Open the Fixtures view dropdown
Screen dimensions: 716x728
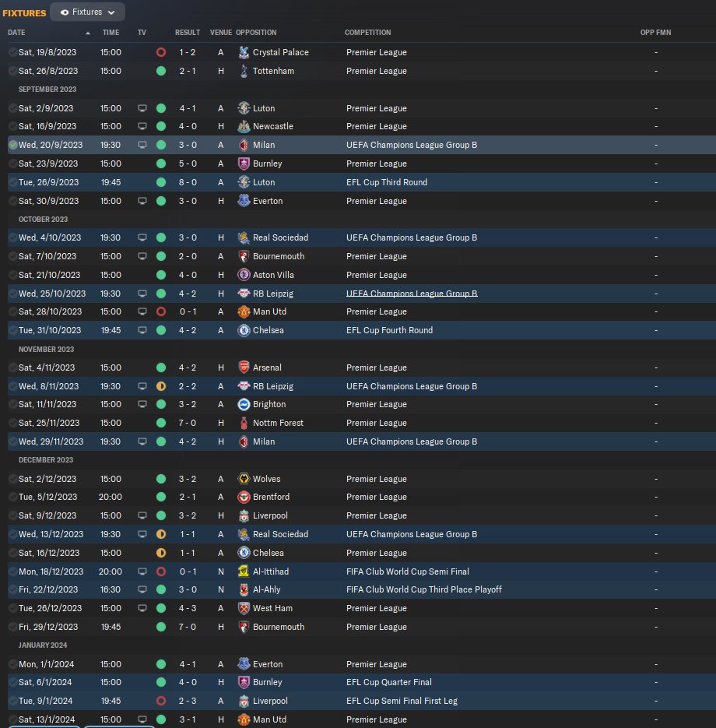pos(87,12)
